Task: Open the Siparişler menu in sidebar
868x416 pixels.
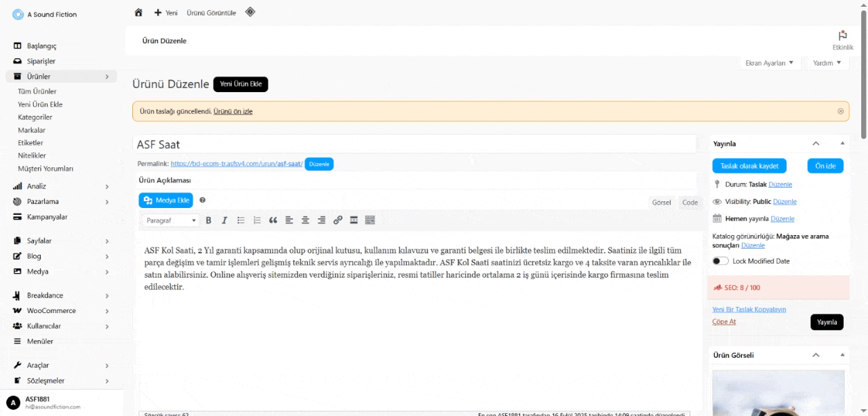Action: click(41, 61)
